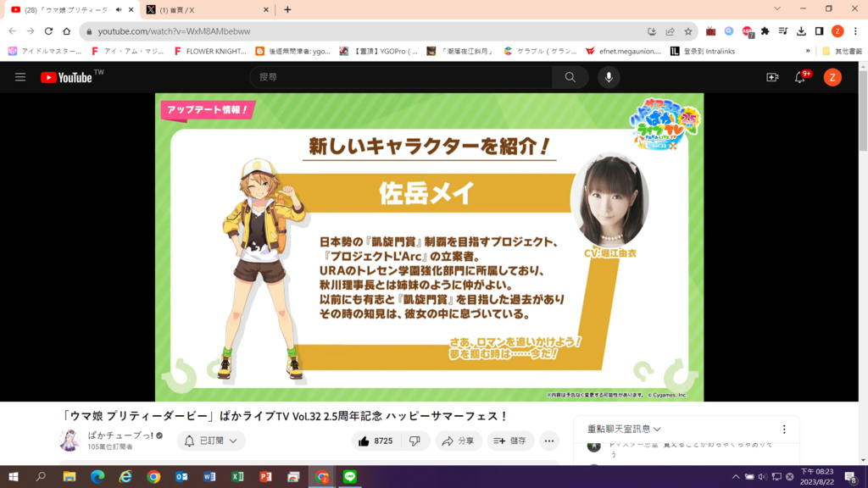Image resolution: width=868 pixels, height=488 pixels.
Task: Open taskbar search magnifier
Action: click(41, 476)
